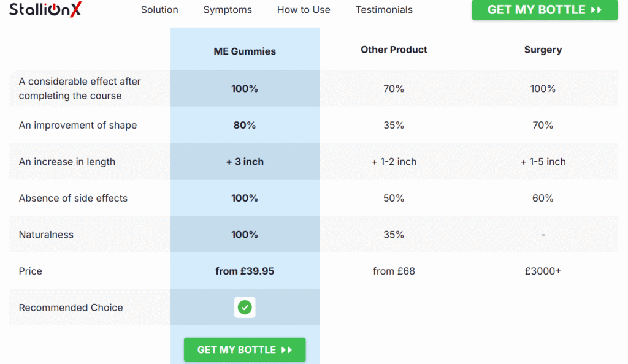Select the Other Product column header
The width and height of the screenshot is (628, 364).
tap(394, 50)
